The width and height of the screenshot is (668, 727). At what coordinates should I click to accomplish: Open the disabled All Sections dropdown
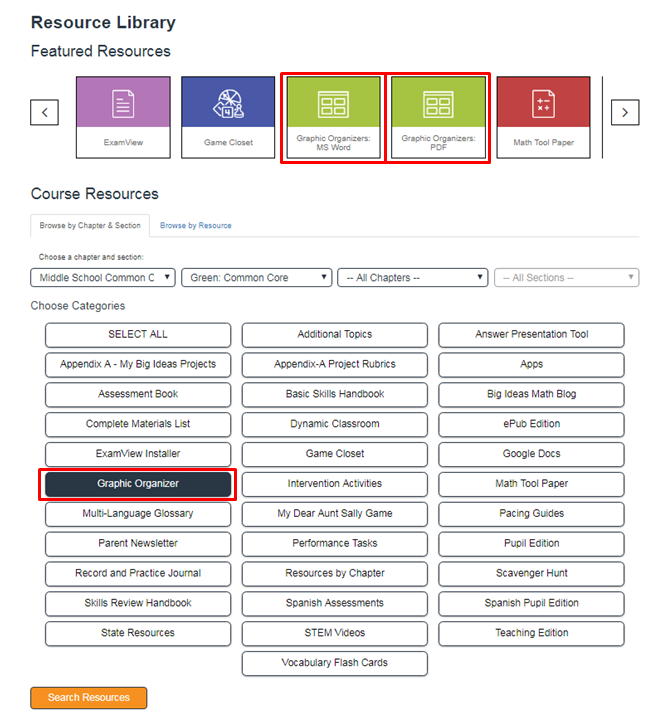pyautogui.click(x=566, y=278)
